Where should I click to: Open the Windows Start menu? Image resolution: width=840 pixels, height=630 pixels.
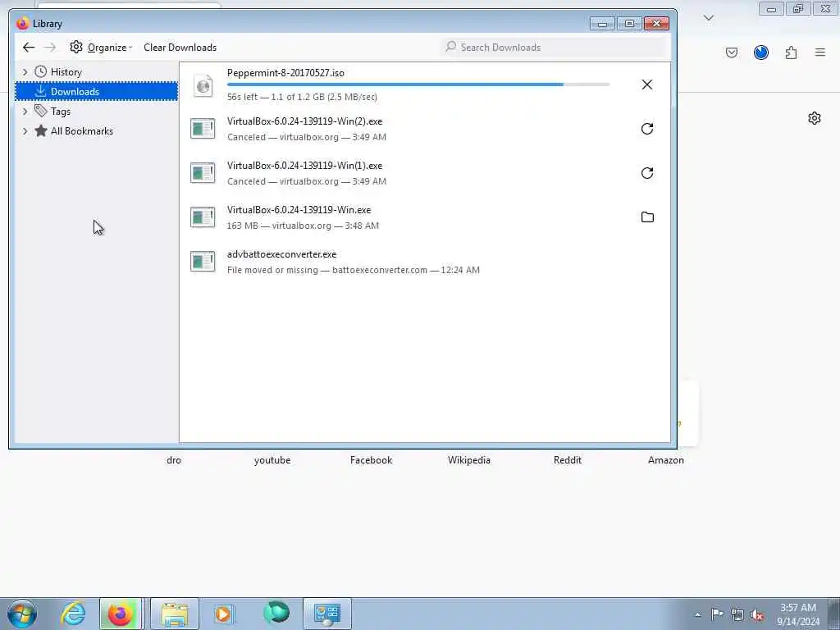click(22, 614)
